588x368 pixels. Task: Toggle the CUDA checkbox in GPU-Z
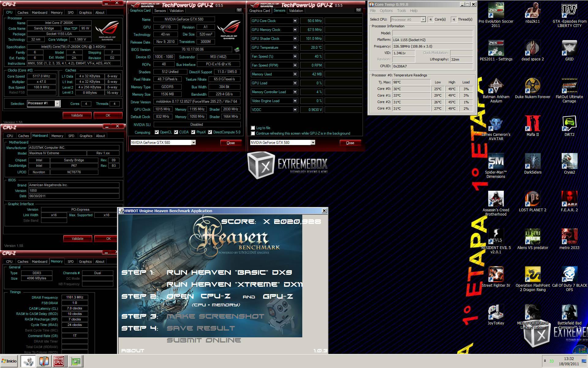pos(176,132)
